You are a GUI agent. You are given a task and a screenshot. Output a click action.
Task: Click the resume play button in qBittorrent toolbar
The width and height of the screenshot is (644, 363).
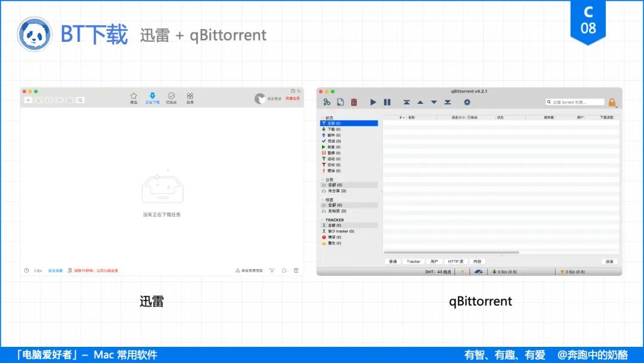(373, 102)
